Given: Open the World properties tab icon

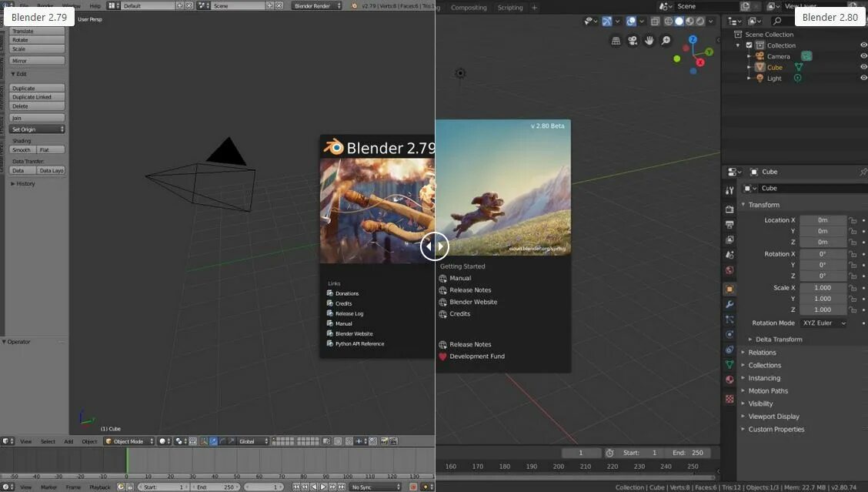Looking at the screenshot, I should tap(729, 269).
